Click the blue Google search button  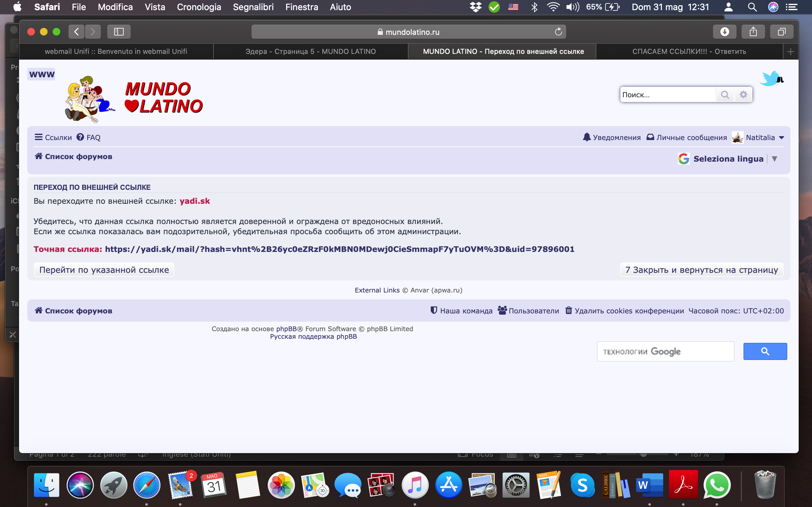click(x=765, y=351)
